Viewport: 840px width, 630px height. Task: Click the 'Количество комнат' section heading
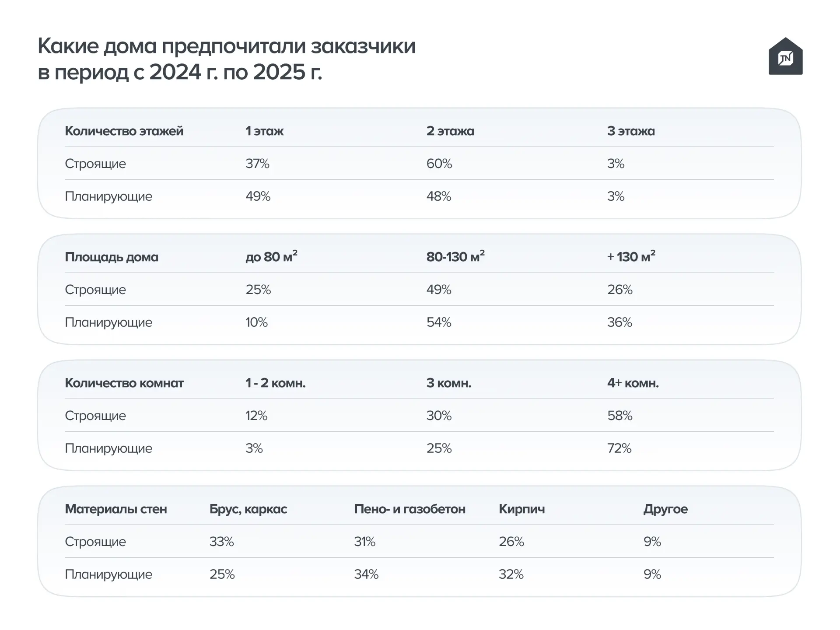(124, 383)
